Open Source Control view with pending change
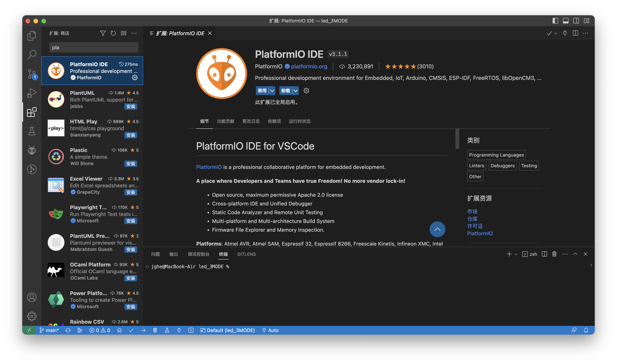 pos(32,74)
